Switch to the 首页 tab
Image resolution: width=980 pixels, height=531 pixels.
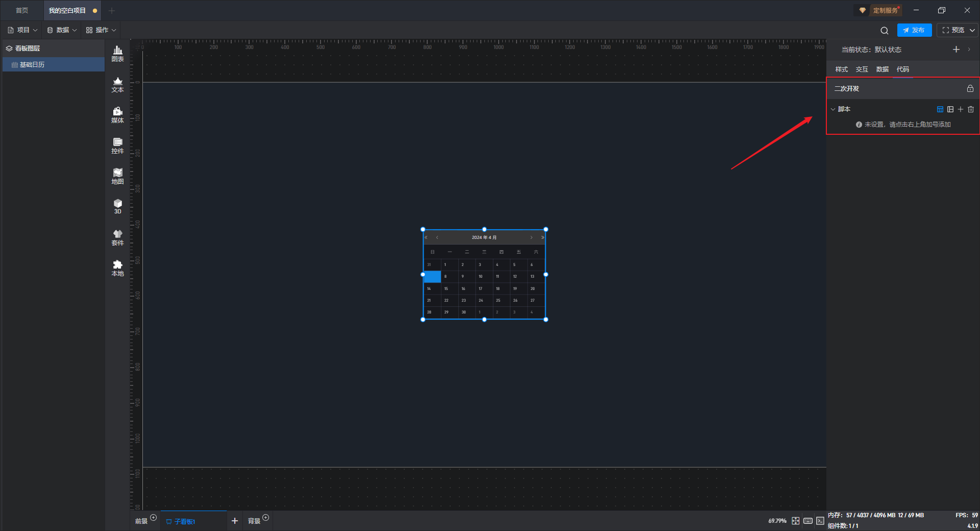22,10
